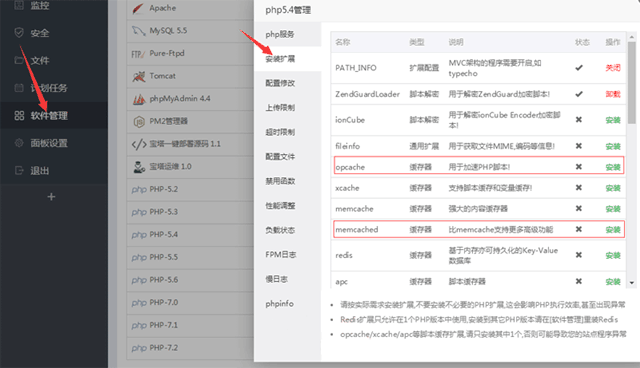Click the MySQL 5.5 dolphin icon
This screenshot has width=640, height=368.
(x=139, y=31)
